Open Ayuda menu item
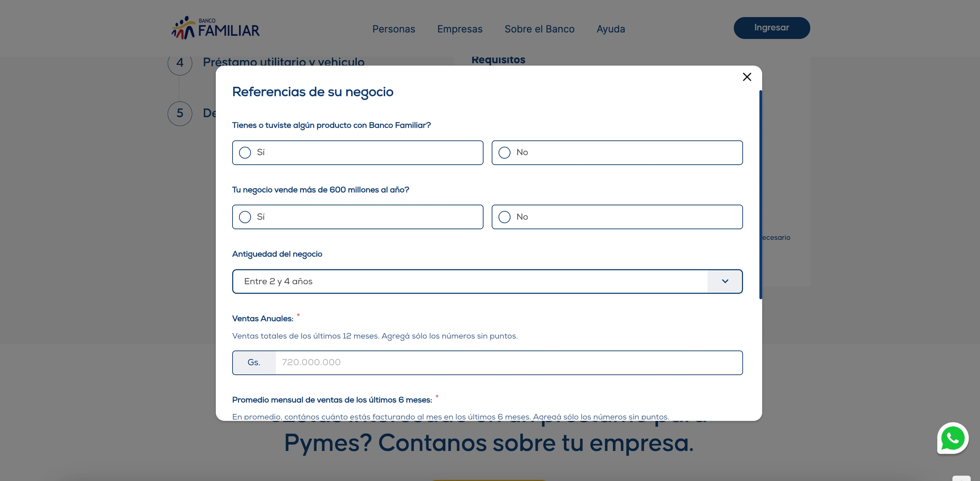980x481 pixels. tap(610, 29)
